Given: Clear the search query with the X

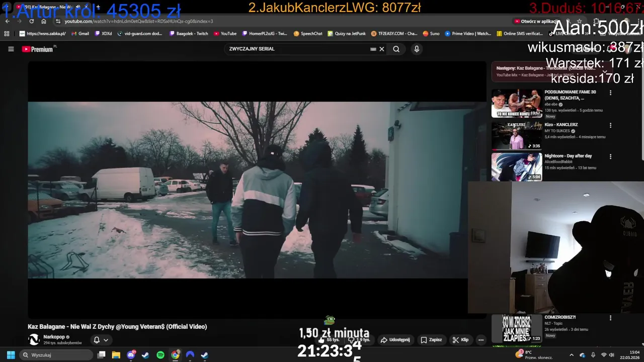Looking at the screenshot, I should click(x=382, y=49).
